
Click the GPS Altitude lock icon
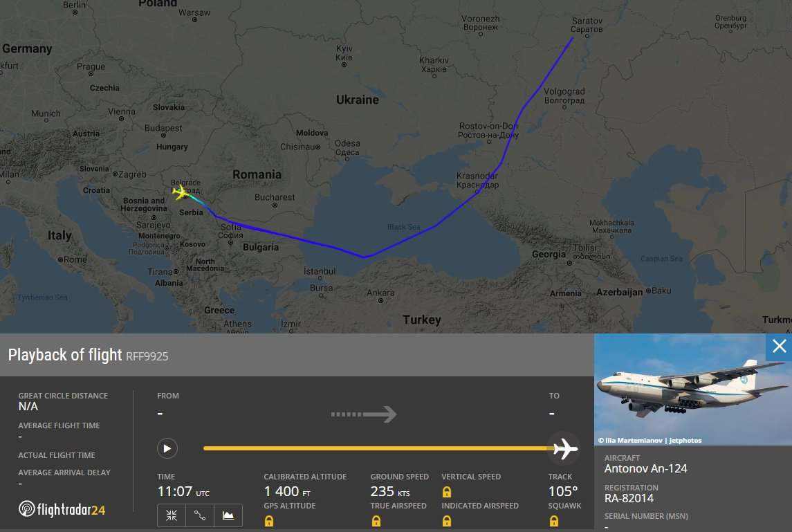coord(268,521)
